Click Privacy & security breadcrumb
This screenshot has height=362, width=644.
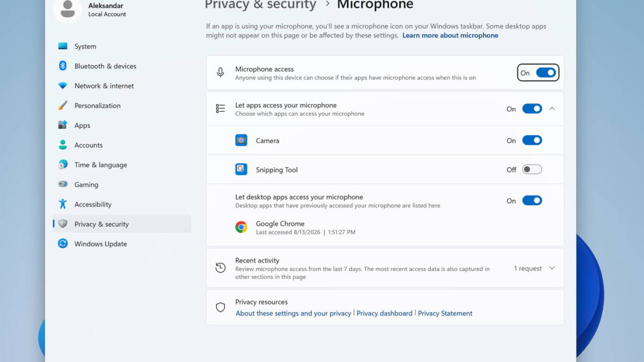(x=261, y=5)
